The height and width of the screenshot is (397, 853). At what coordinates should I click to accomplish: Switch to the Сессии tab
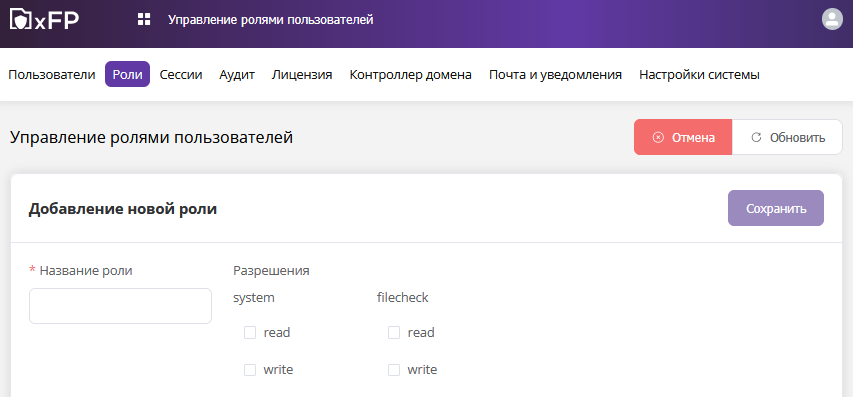[181, 75]
